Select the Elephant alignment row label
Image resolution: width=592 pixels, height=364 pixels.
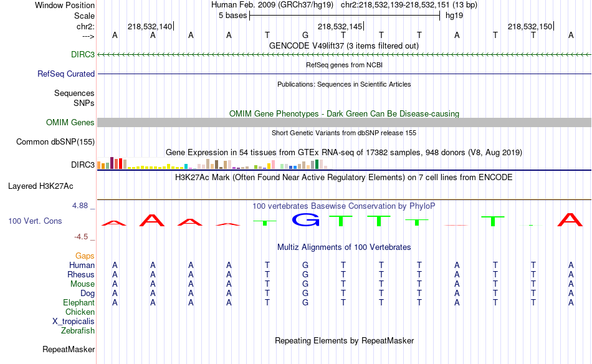[x=79, y=302]
